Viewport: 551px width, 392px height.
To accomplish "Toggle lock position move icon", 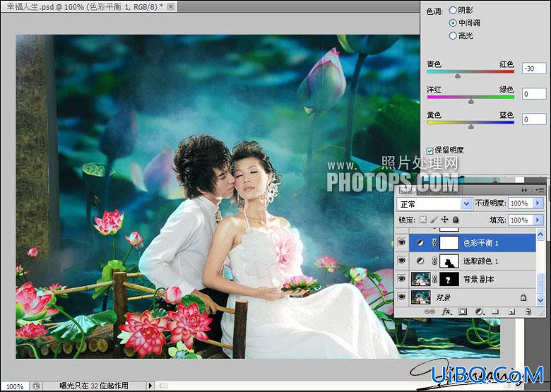I will click(445, 220).
